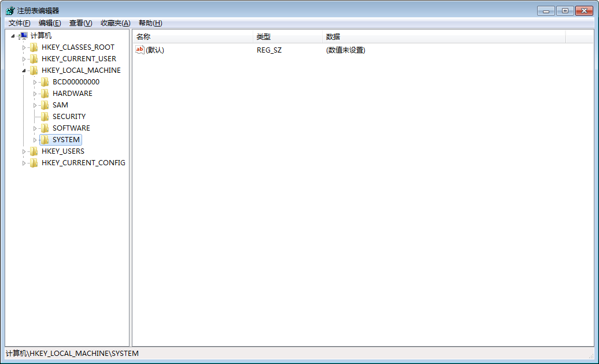The height and width of the screenshot is (364, 599).
Task: Sort by the 类型 column header
Action: 288,36
